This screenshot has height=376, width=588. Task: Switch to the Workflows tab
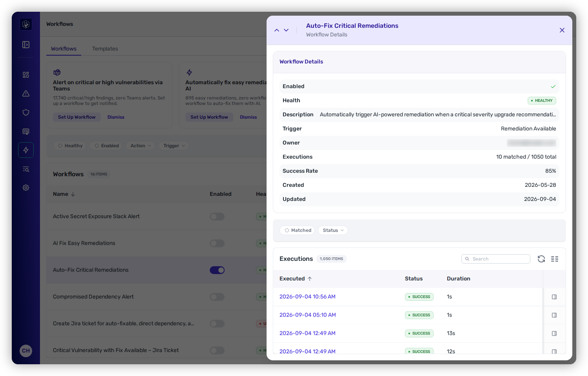pos(64,49)
